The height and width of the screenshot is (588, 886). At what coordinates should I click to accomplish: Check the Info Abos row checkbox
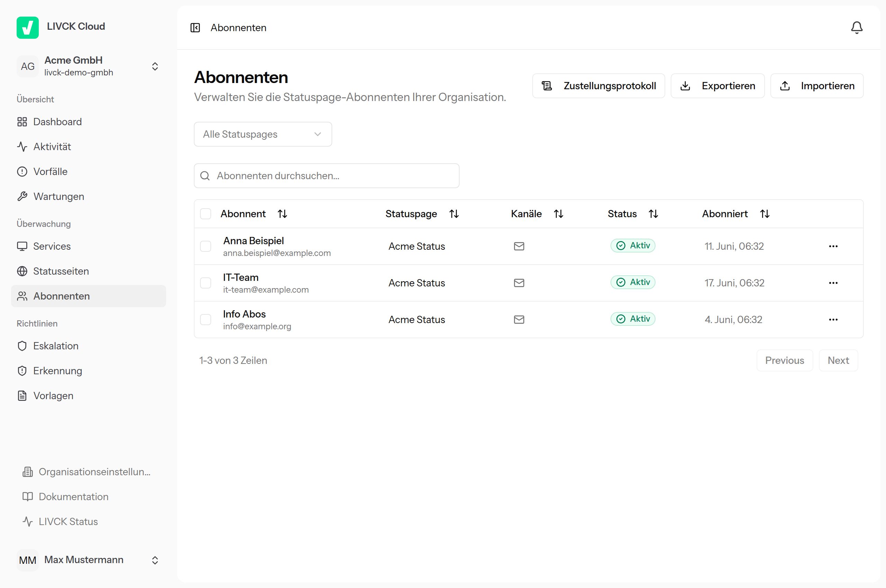click(x=206, y=320)
